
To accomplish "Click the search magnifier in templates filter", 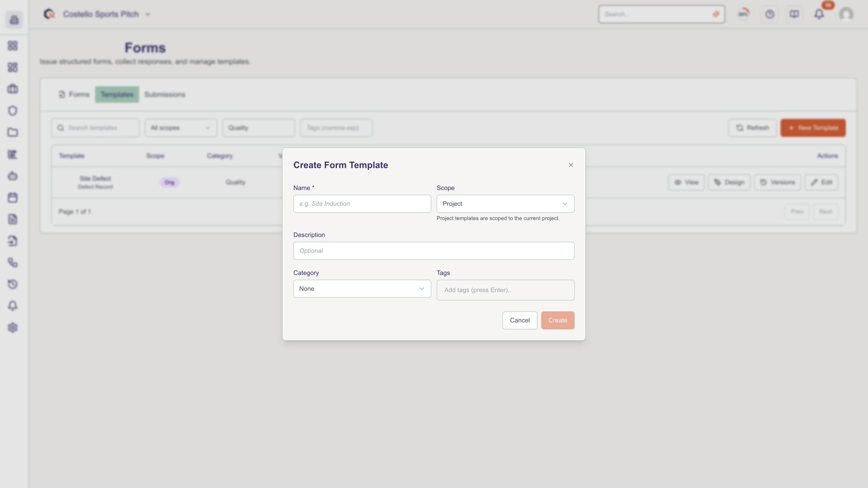I will point(61,128).
